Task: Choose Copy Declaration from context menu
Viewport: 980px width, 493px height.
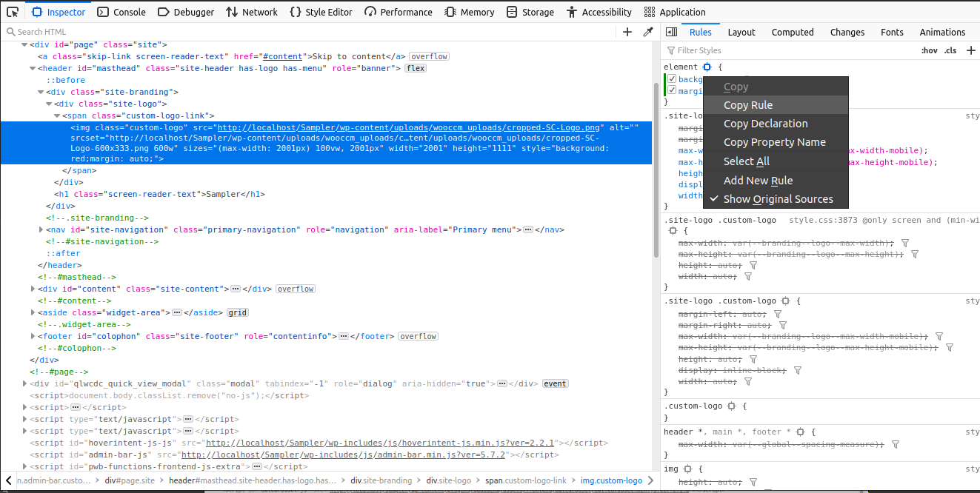Action: point(776,124)
